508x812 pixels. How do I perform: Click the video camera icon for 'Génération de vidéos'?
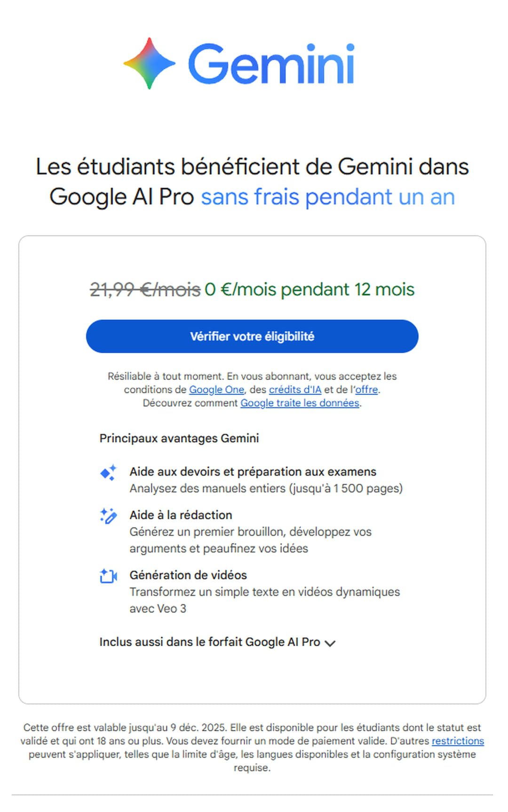point(108,576)
